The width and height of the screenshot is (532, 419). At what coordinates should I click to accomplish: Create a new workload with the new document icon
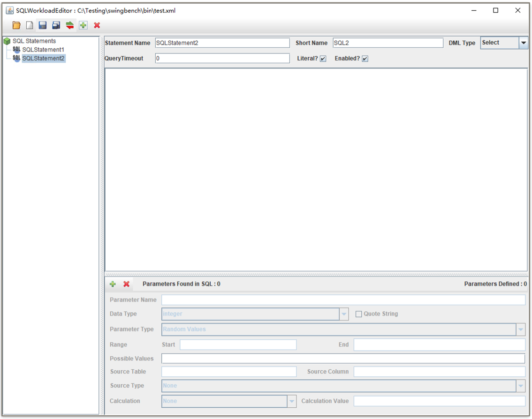coord(29,25)
